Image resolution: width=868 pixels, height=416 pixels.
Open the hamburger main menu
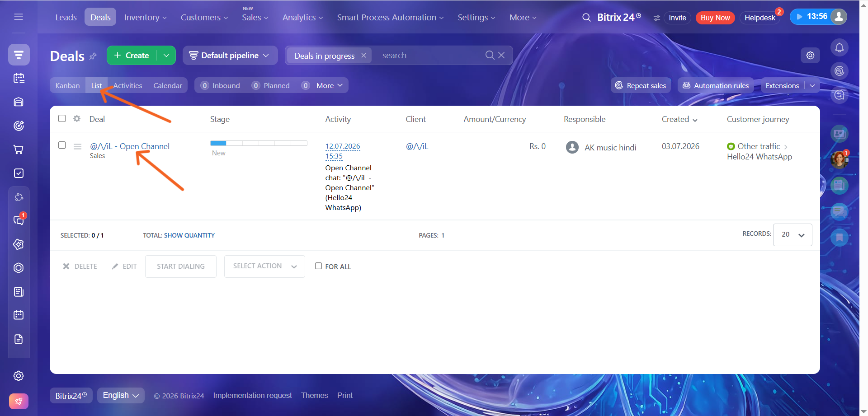pyautogui.click(x=19, y=17)
